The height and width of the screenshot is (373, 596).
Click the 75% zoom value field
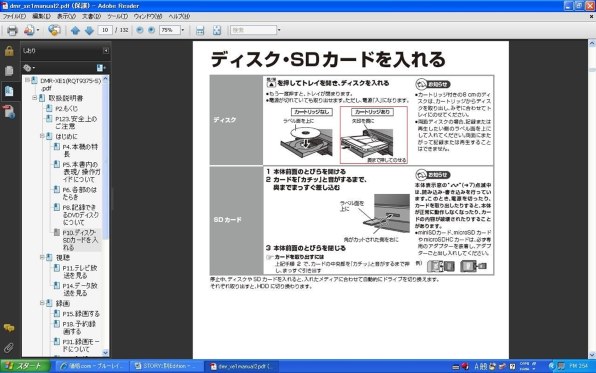click(169, 30)
